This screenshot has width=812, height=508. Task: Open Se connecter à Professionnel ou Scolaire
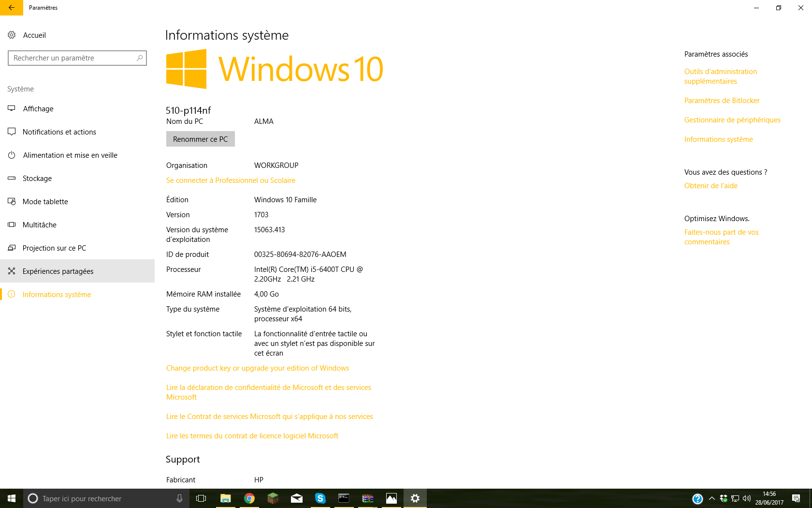(x=231, y=180)
